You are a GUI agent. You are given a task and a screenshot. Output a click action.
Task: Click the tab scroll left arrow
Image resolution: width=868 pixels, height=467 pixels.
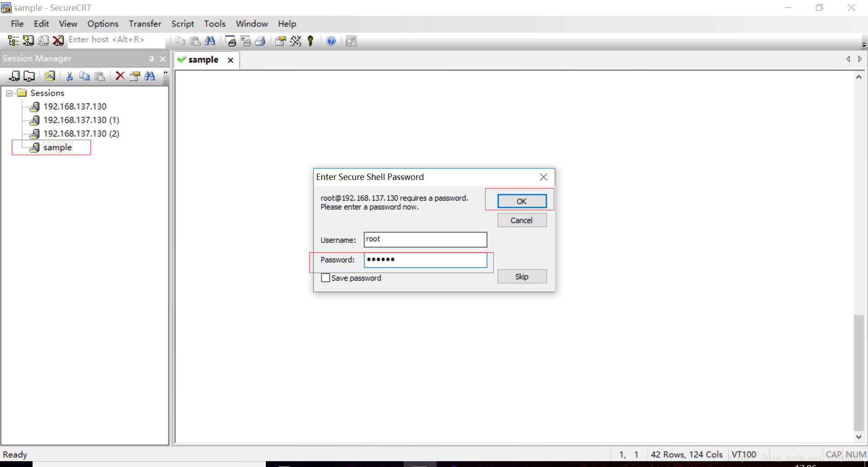pyautogui.click(x=848, y=59)
